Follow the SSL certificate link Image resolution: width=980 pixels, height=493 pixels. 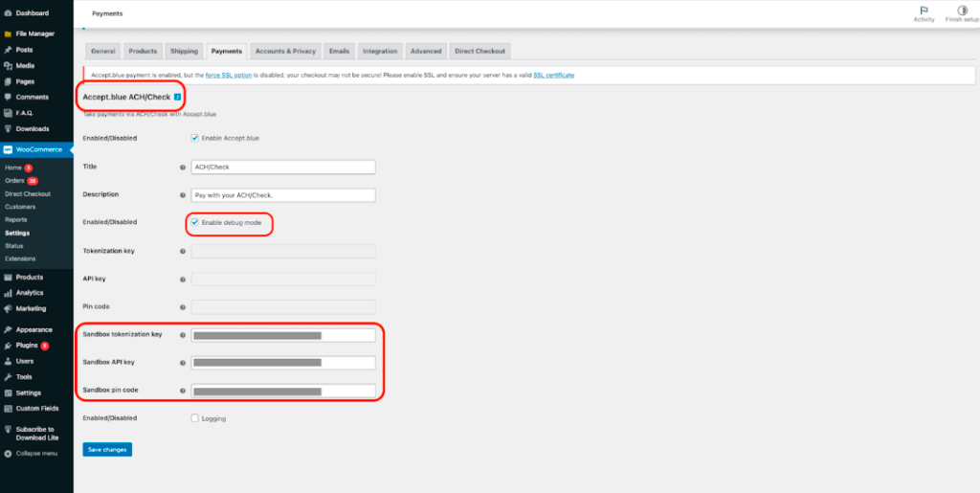pos(554,75)
